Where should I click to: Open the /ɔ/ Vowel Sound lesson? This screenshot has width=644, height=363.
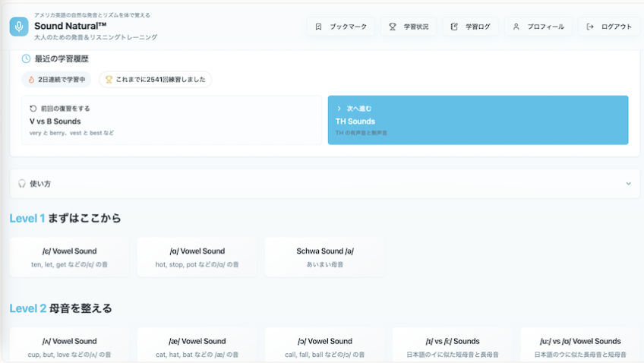click(325, 345)
